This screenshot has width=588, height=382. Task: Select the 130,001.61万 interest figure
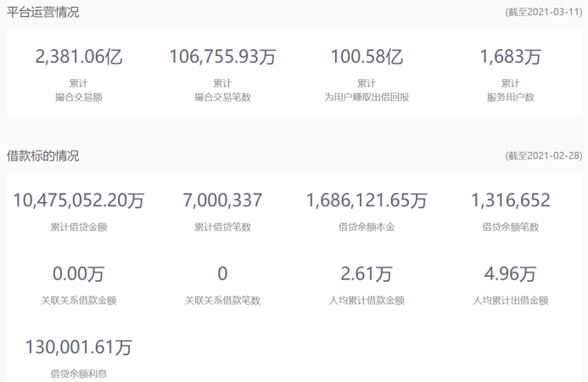point(79,346)
